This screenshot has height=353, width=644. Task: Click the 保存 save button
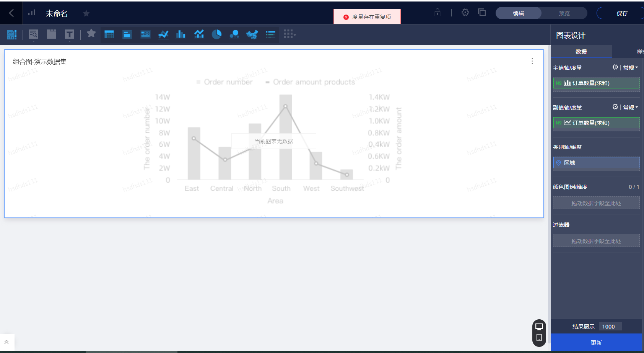click(622, 13)
